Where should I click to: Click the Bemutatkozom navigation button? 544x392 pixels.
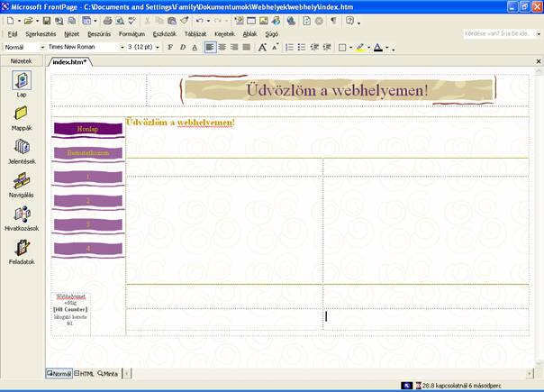click(x=87, y=153)
